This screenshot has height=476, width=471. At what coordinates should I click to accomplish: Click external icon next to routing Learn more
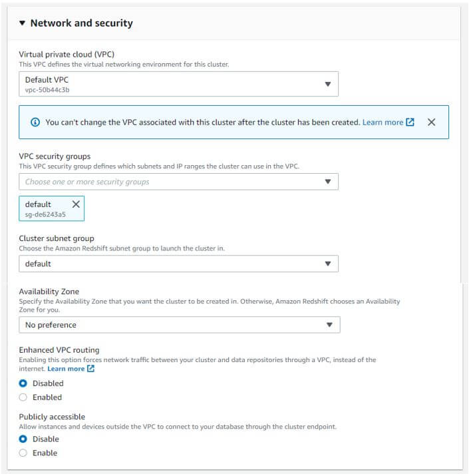(x=91, y=369)
